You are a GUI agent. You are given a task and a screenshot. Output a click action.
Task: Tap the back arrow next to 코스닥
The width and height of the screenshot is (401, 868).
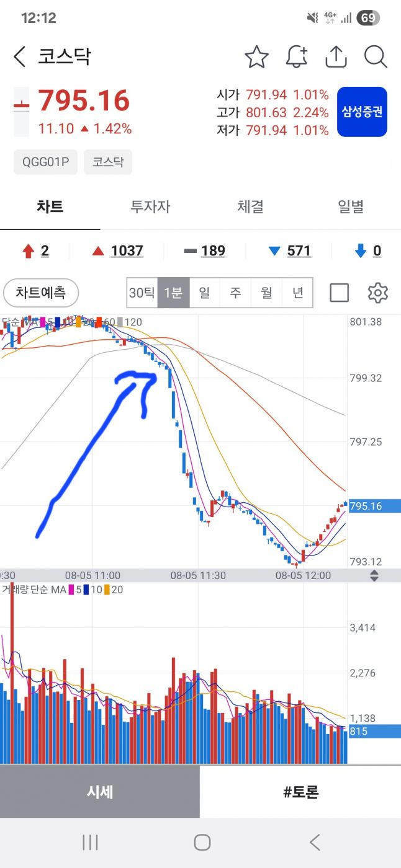pos(20,57)
